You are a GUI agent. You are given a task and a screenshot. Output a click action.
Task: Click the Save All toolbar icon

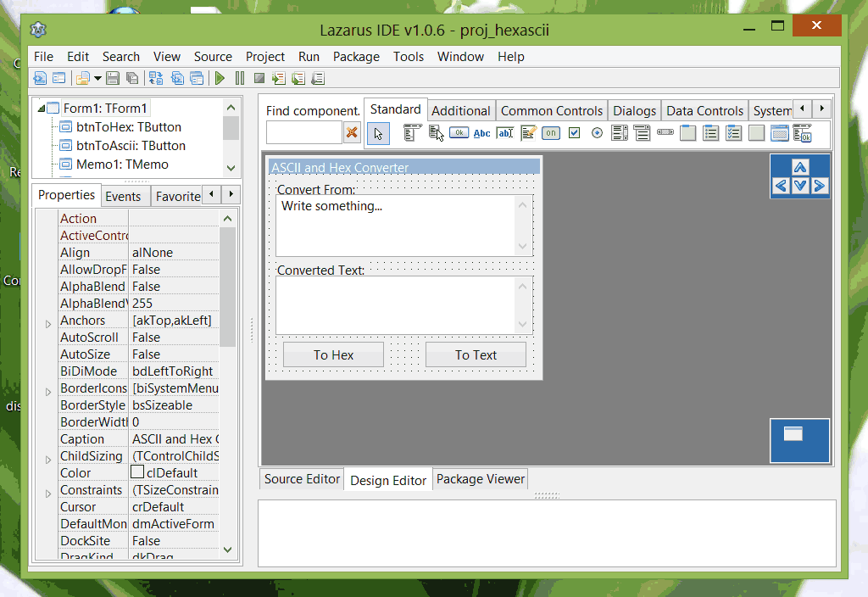(132, 78)
